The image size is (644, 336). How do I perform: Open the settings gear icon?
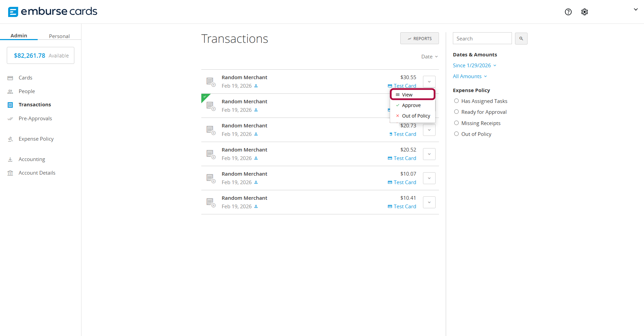click(x=584, y=12)
